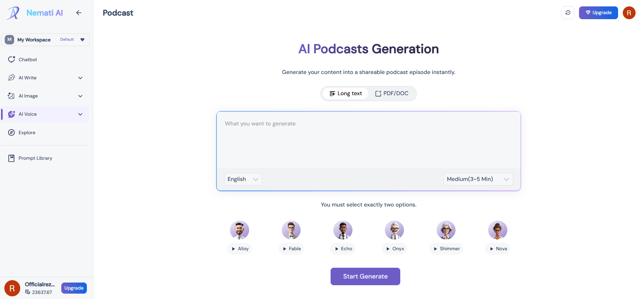The image size is (644, 299).
Task: Click the AI Voice sound icon
Action: (11, 114)
